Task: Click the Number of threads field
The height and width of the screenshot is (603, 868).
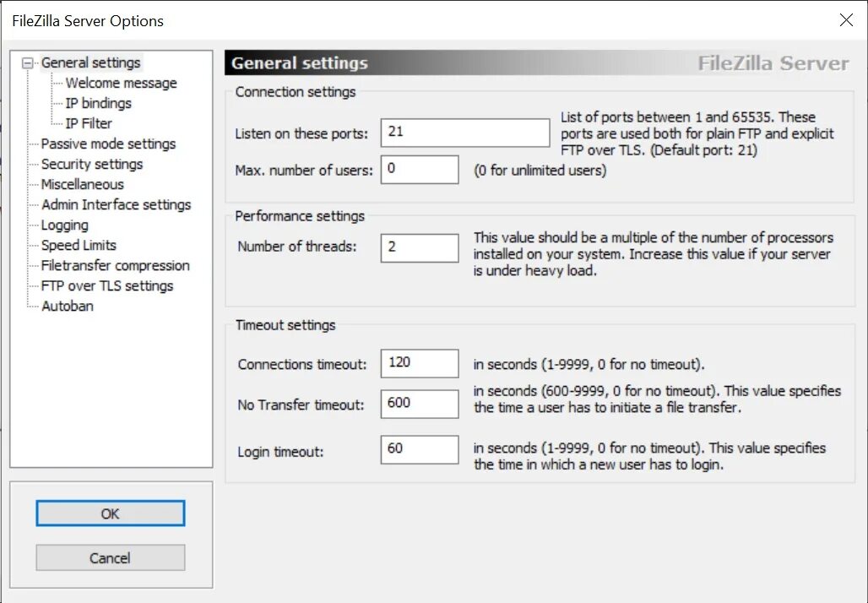Action: (420, 247)
